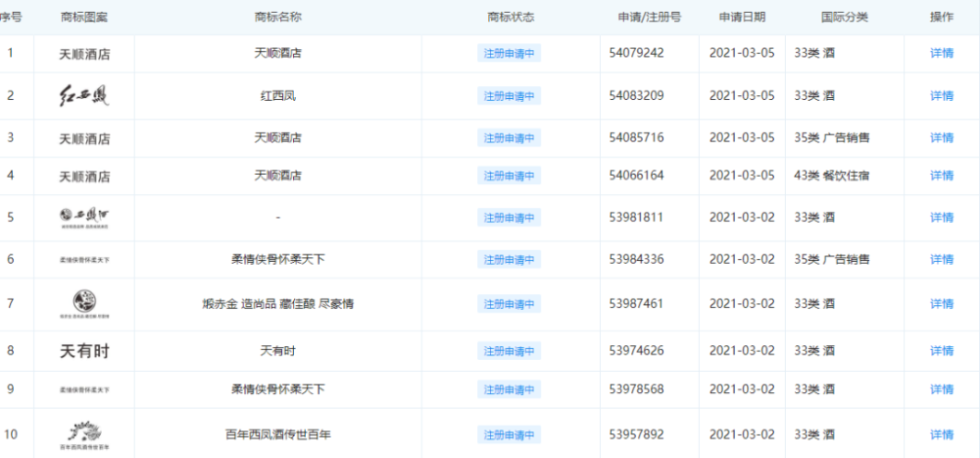Viewport: 980px width, 458px height.
Task: Click the 申请日期 column header
Action: (x=742, y=17)
